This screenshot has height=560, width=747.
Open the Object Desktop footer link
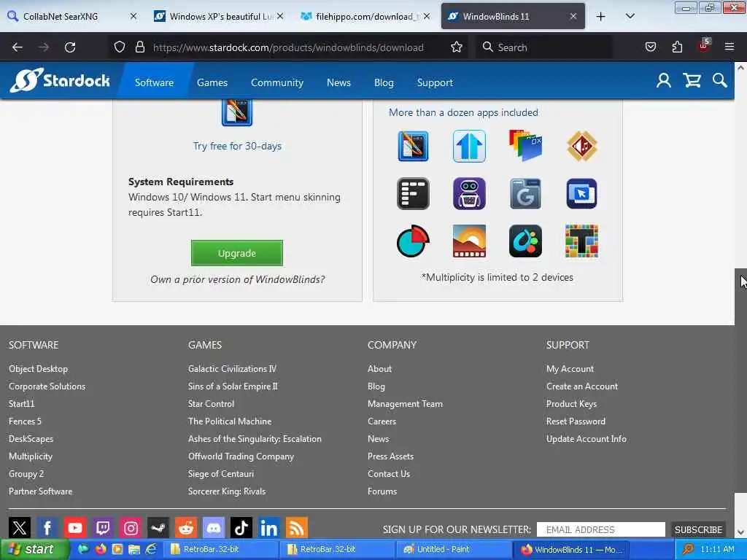click(38, 368)
